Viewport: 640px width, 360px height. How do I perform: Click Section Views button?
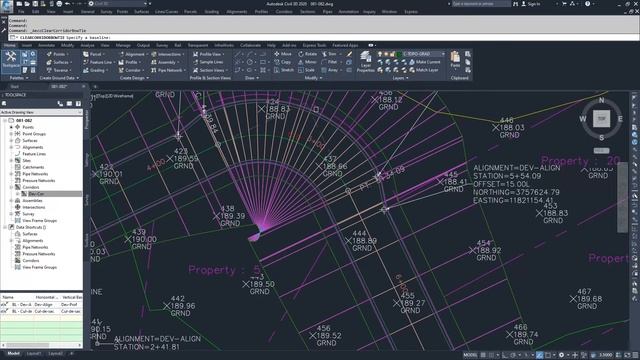coord(210,70)
